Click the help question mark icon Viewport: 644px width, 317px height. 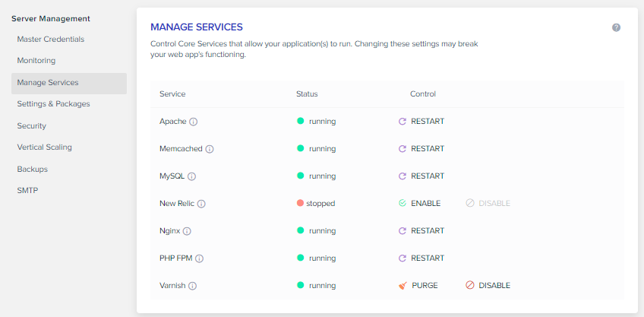click(616, 27)
